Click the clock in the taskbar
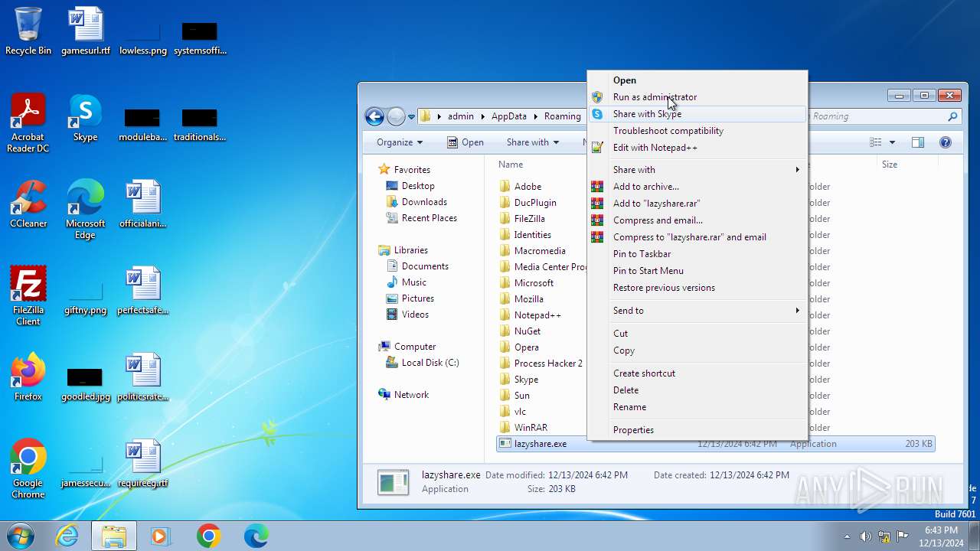 [941, 536]
